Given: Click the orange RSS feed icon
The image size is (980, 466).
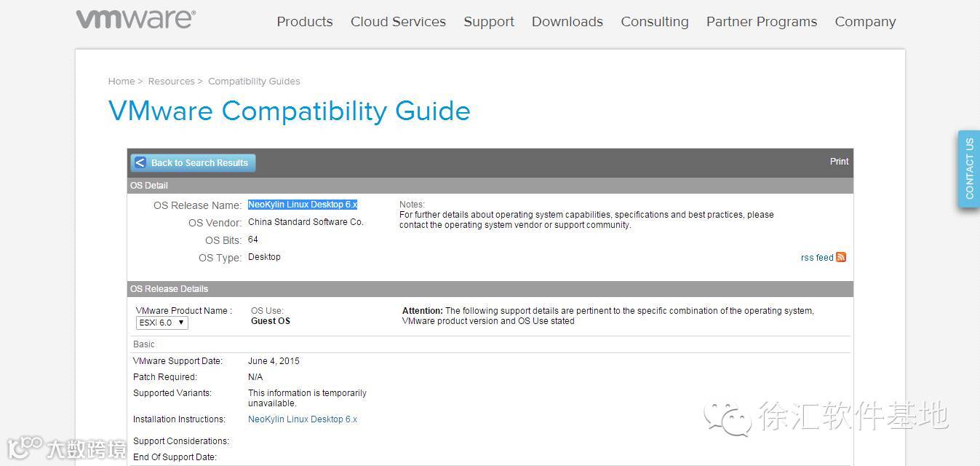Looking at the screenshot, I should click(841, 257).
